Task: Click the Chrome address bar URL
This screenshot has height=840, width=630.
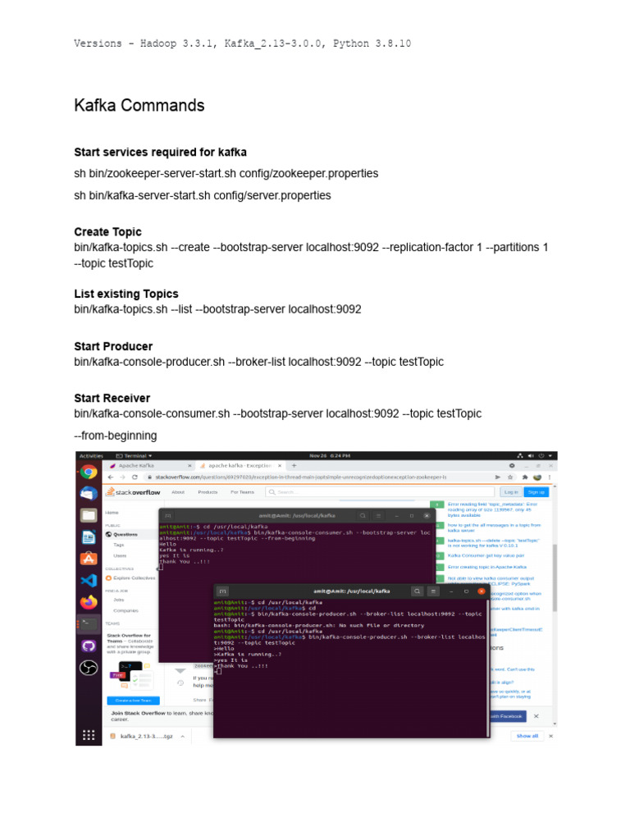Action: click(x=301, y=477)
